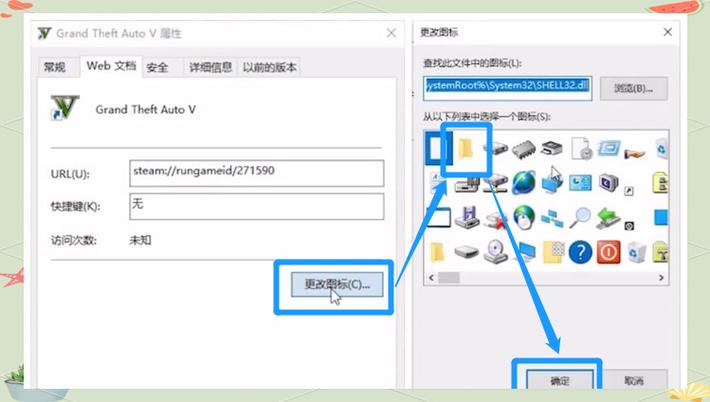Select the sharing hand icon
This screenshot has height=402, width=710.
pos(635,153)
